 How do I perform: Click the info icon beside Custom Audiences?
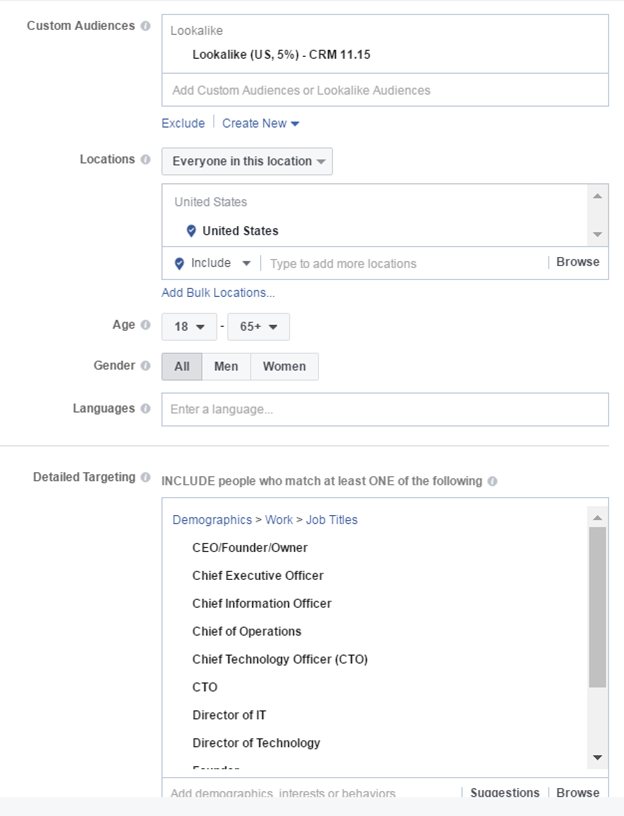(146, 26)
